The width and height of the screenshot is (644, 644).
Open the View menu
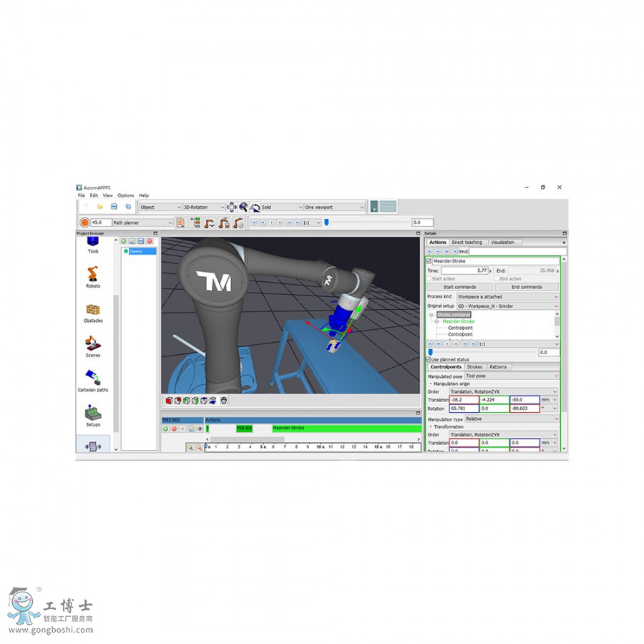(107, 195)
